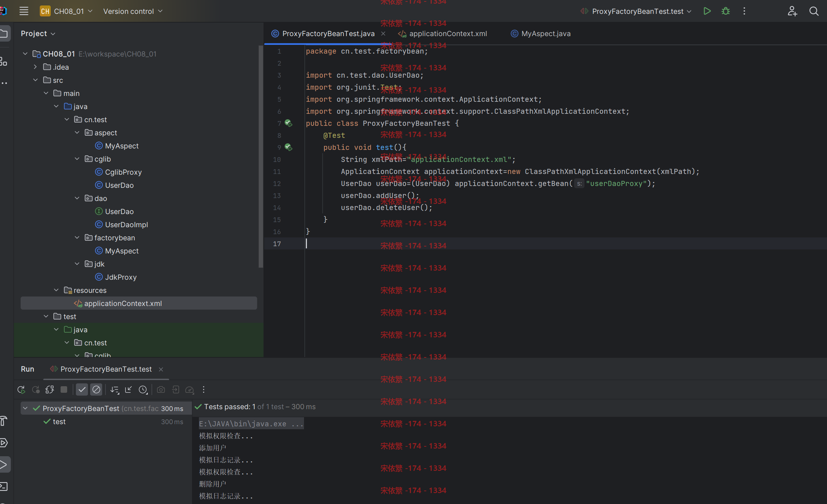The height and width of the screenshot is (504, 827).
Task: Open profiler gauge icon in Run toolbar
Action: click(189, 389)
